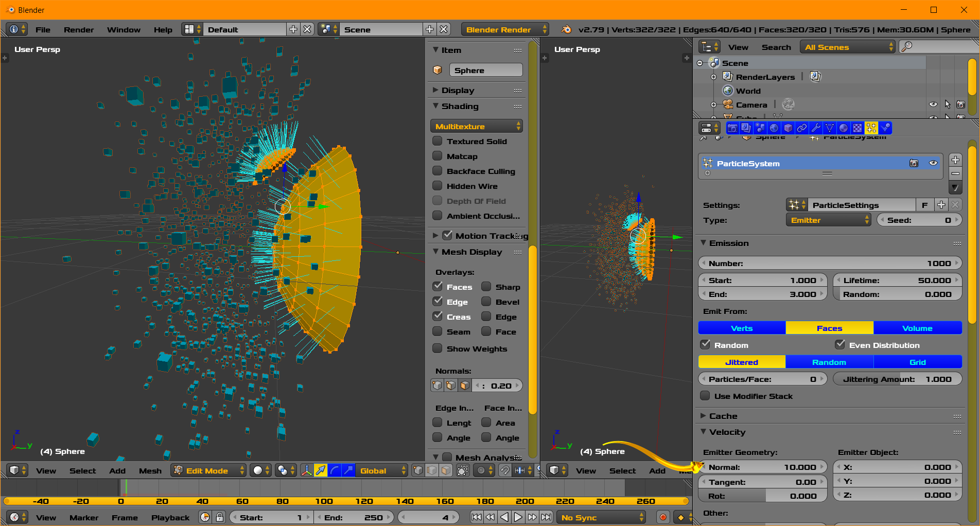Open the Blender info editor type icon

17,29
